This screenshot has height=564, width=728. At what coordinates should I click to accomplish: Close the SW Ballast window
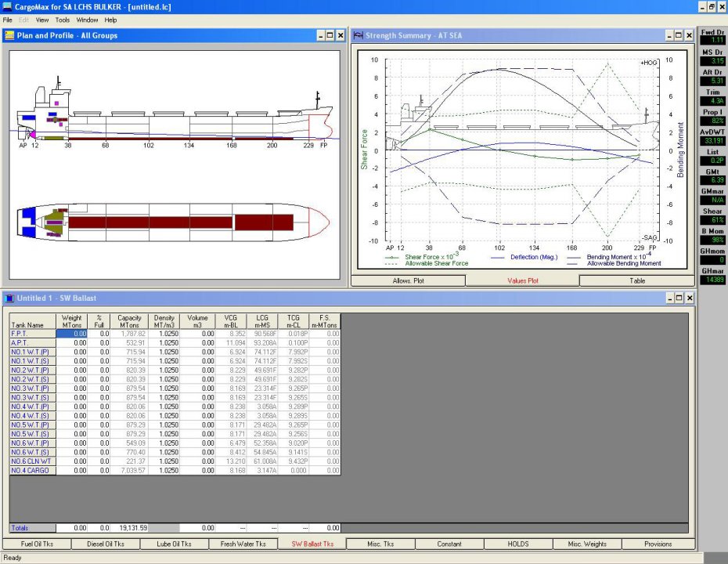point(689,298)
